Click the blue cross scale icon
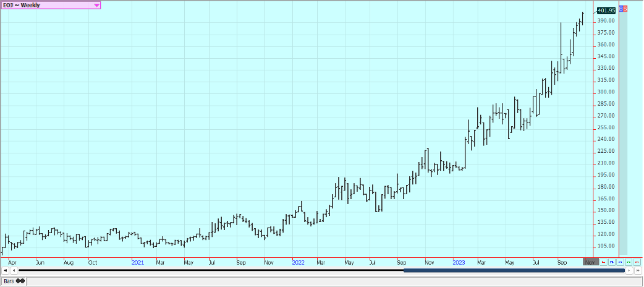The image size is (644, 287). pos(620,263)
